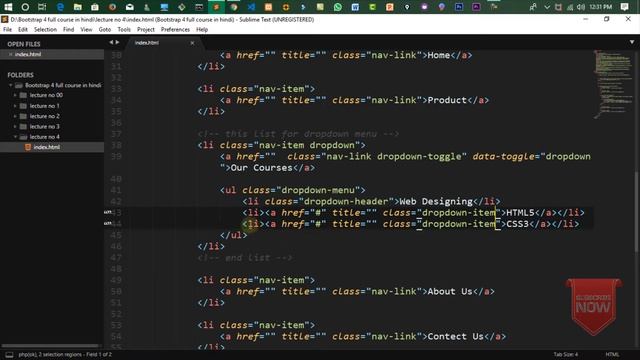Open Mail app from taskbar
This screenshot has width=640, height=360.
tap(129, 7)
